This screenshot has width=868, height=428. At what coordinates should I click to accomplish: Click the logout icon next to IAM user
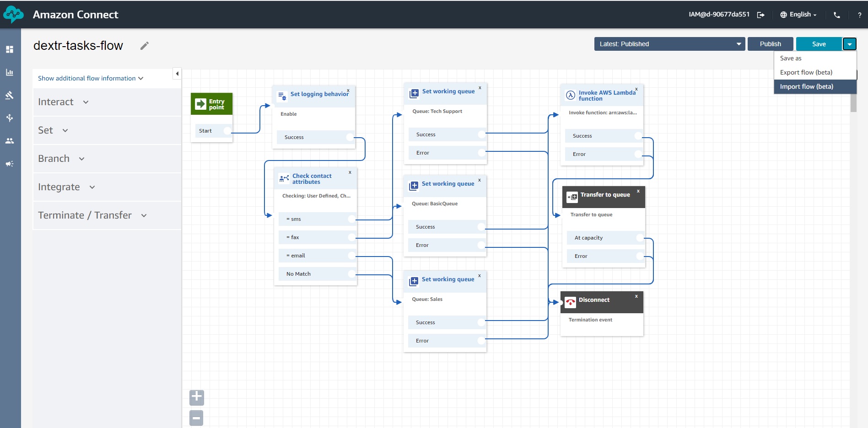[x=760, y=15]
